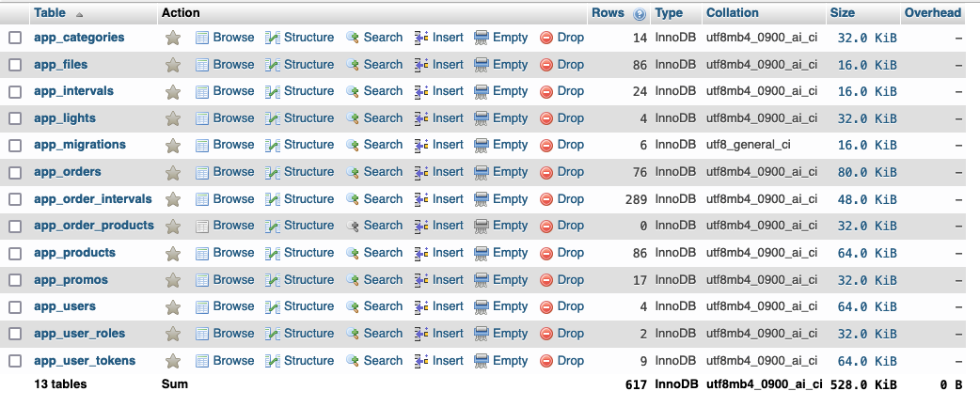Select the app_user_tokens row checkbox

point(15,361)
